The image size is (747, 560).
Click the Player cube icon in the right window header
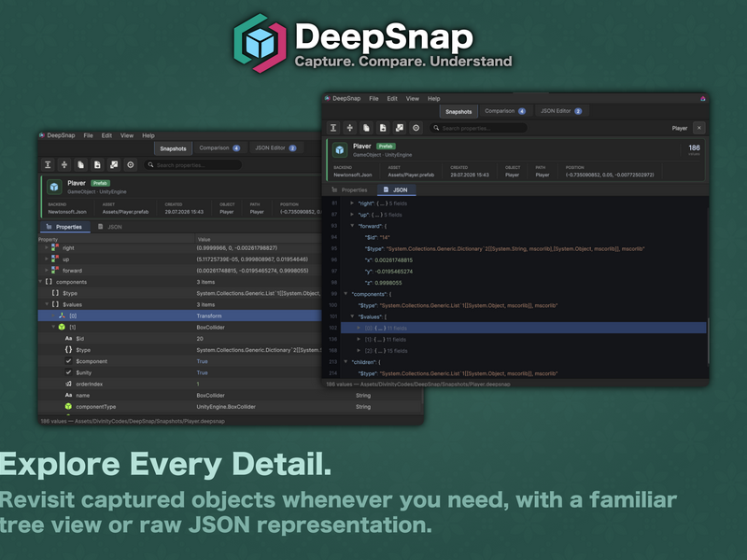(340, 150)
